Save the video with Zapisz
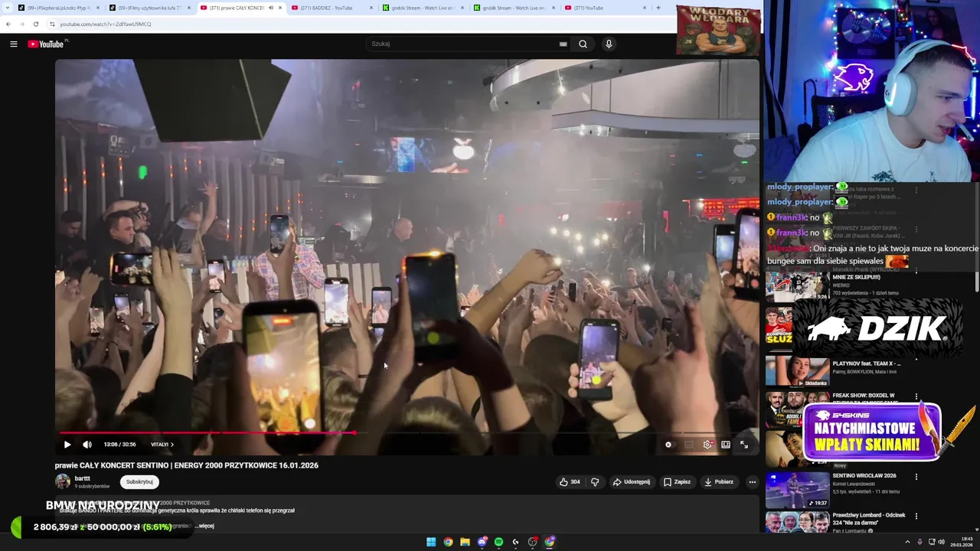 coord(677,482)
